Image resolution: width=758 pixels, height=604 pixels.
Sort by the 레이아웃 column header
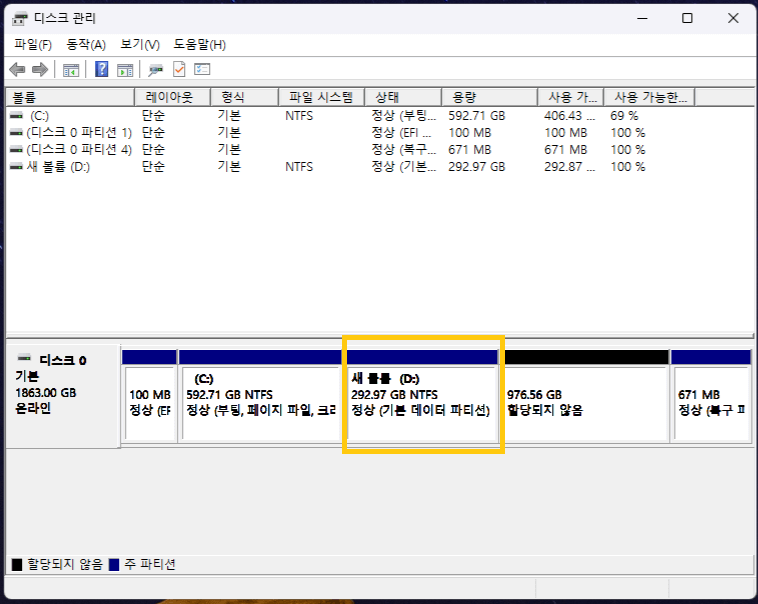click(x=172, y=97)
